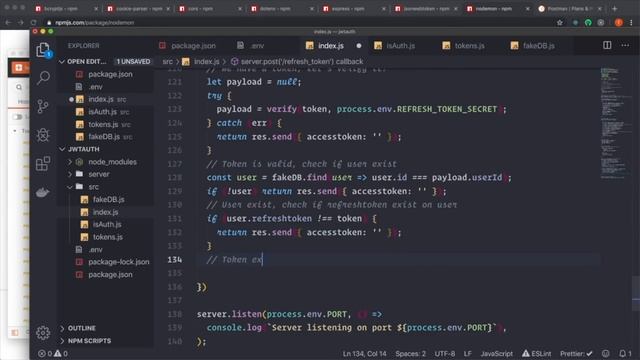Click the feedback smiley in status bar

[x=606, y=353]
